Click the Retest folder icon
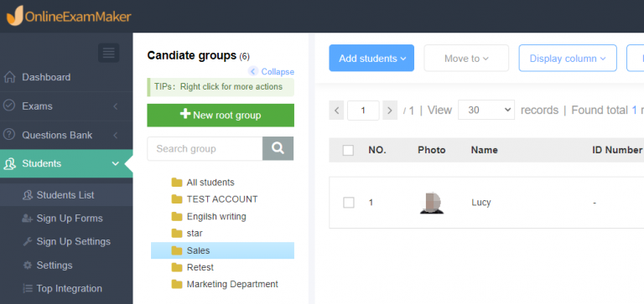This screenshot has height=304, width=644. [177, 267]
